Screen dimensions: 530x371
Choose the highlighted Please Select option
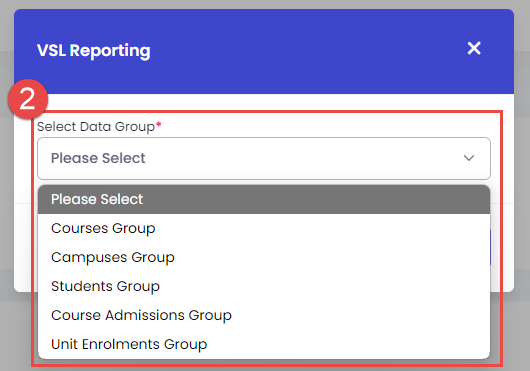[264, 199]
